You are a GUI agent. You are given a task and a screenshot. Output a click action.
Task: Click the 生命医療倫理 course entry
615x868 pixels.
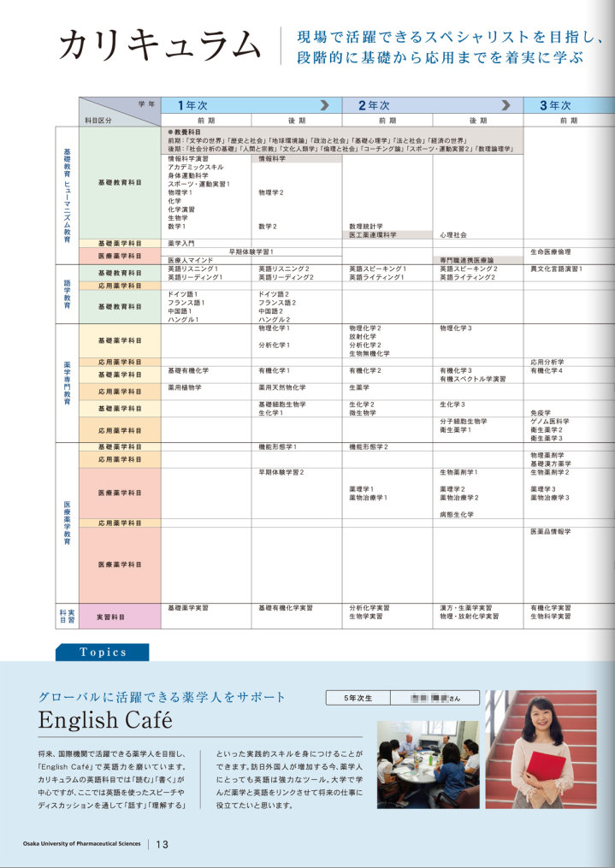pyautogui.click(x=551, y=252)
